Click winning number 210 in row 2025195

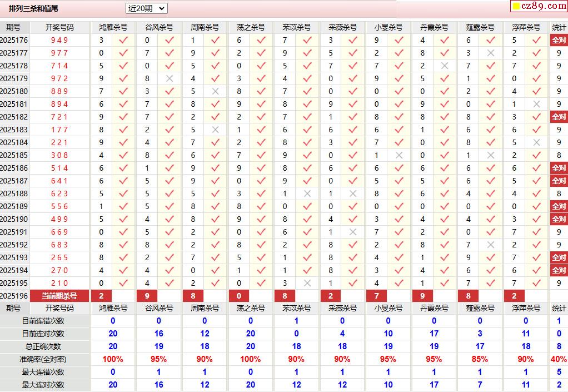59,284
